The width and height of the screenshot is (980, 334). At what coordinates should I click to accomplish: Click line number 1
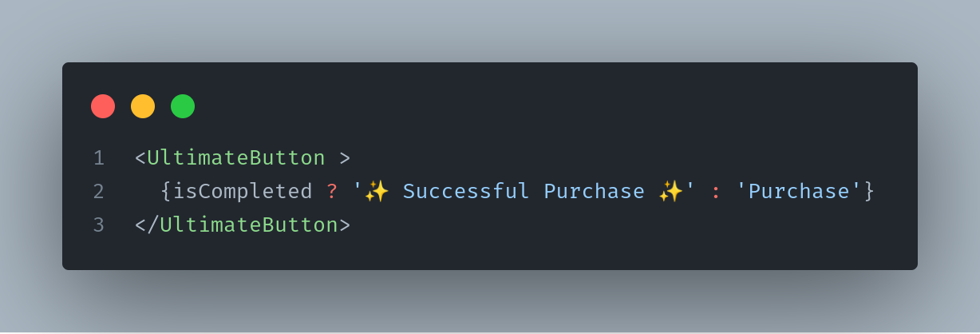pos(99,158)
